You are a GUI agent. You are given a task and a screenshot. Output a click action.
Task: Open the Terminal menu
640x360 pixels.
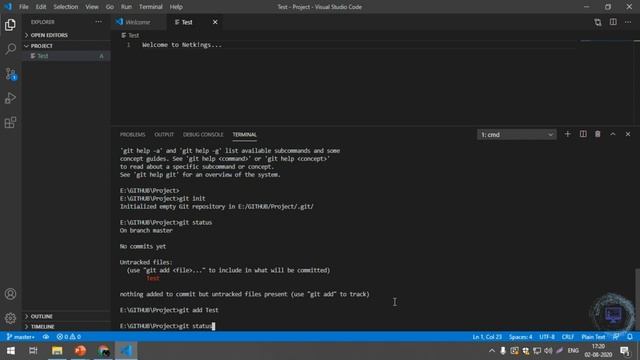[151, 7]
